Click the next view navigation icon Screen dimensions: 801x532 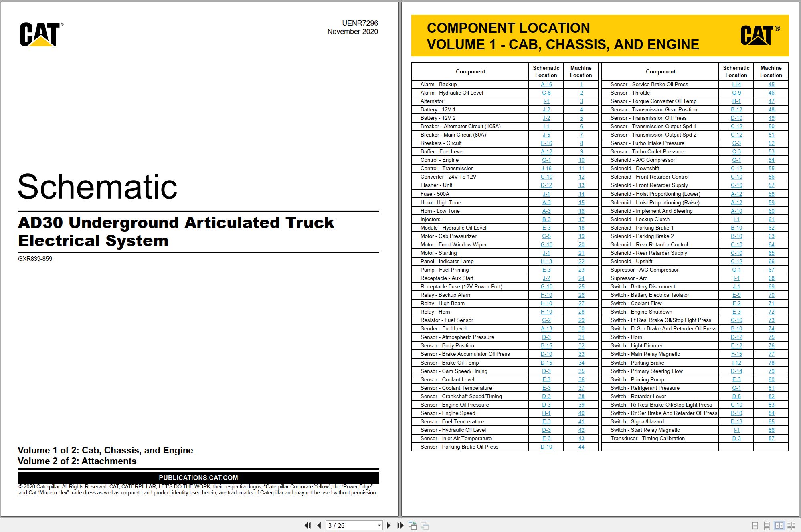coord(425,525)
